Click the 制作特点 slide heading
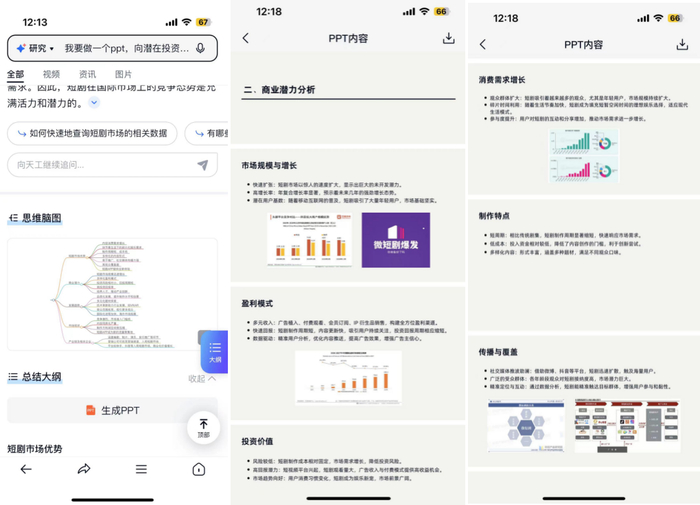 click(494, 216)
